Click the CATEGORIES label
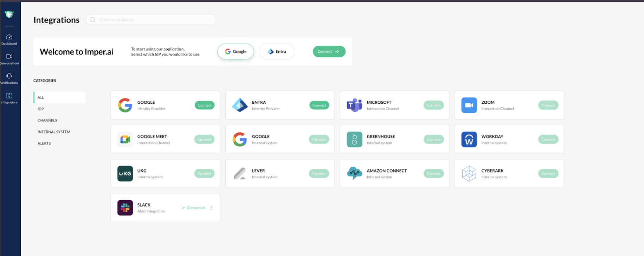The image size is (644, 256). click(x=45, y=81)
